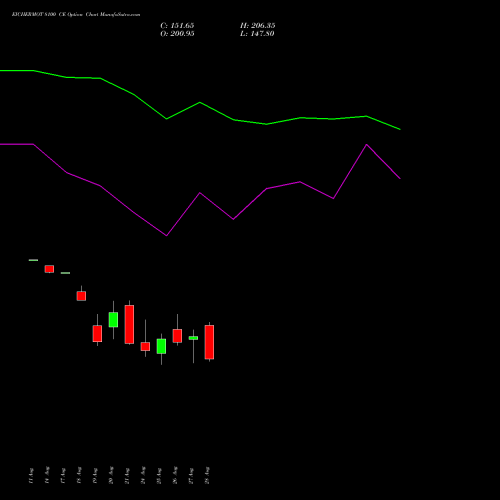Click the 25 Aug date axis label
This screenshot has width=500, height=500.
pos(159,475)
